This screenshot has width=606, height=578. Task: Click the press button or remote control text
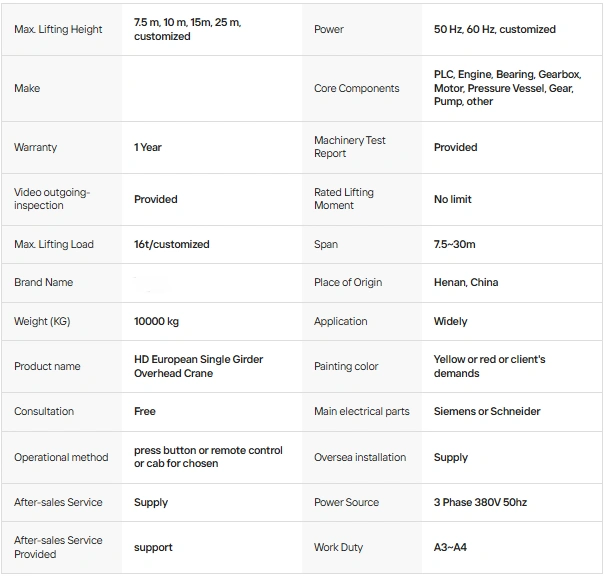[x=208, y=457]
